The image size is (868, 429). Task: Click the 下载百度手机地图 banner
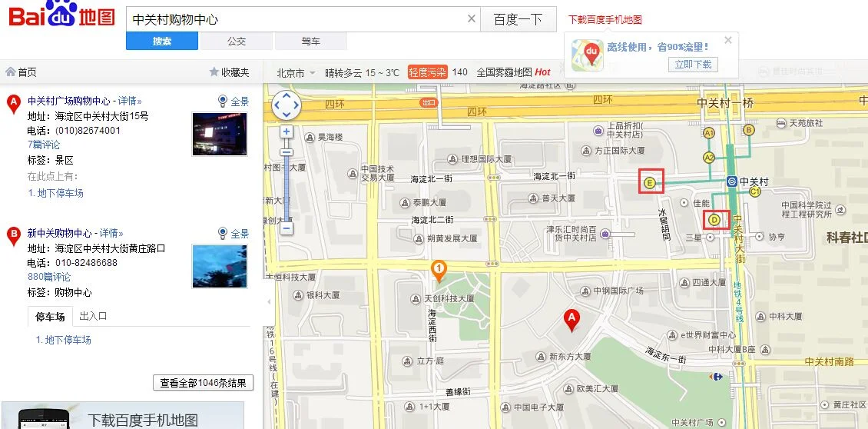tap(123, 415)
